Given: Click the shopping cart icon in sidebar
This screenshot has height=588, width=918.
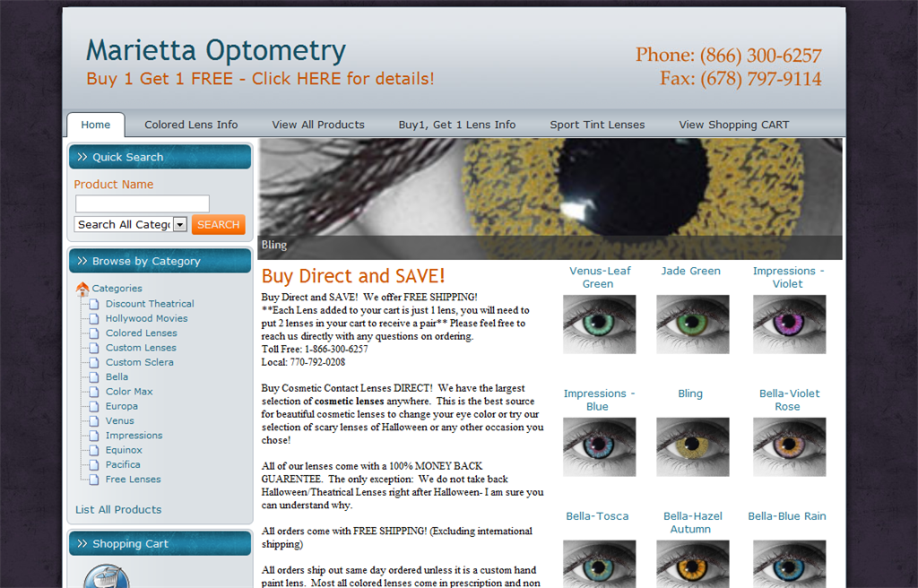Looking at the screenshot, I should [106, 576].
